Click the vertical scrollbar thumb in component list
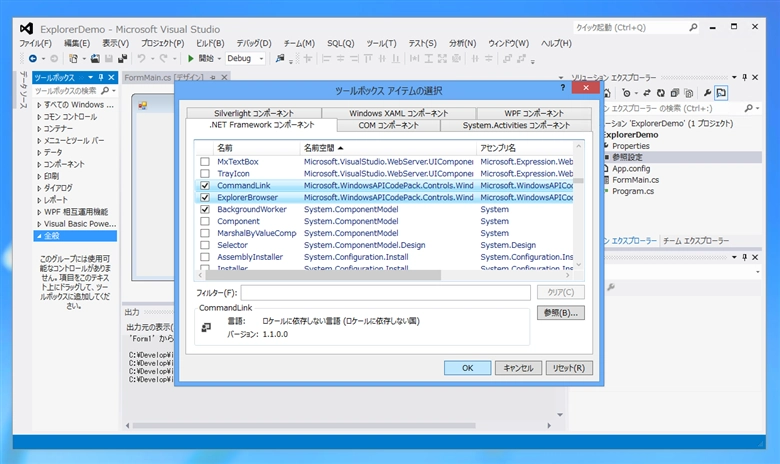 click(578, 181)
